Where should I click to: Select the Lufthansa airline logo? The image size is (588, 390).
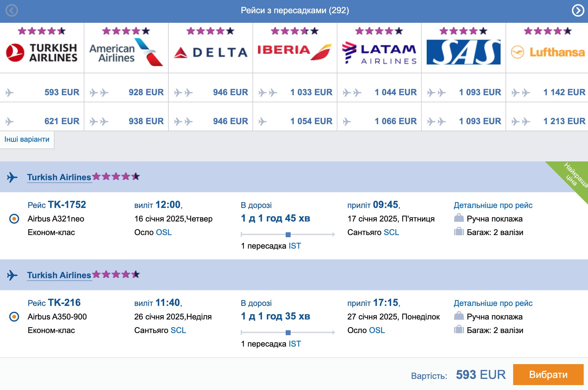(548, 52)
